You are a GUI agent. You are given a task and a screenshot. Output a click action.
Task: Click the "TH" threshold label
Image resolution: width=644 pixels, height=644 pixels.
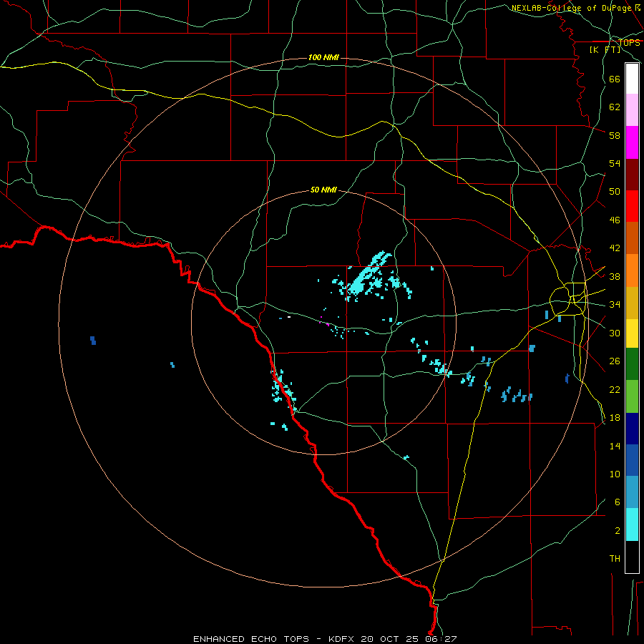[x=615, y=558]
